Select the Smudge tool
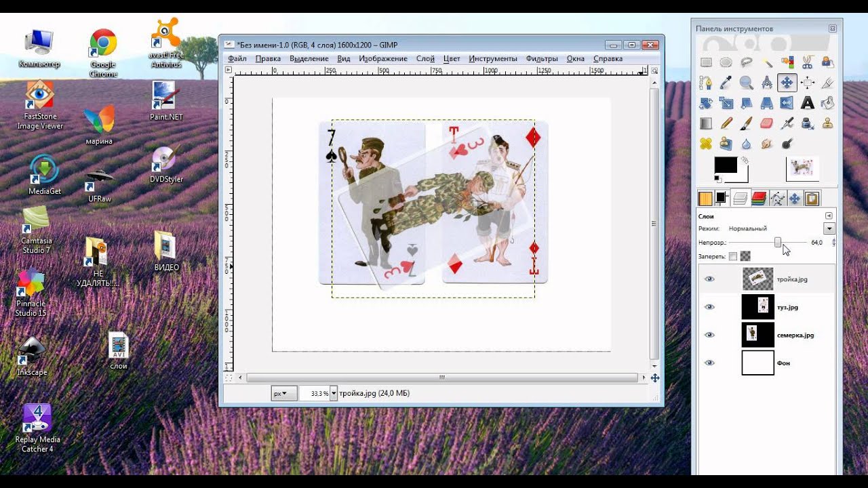 767,144
